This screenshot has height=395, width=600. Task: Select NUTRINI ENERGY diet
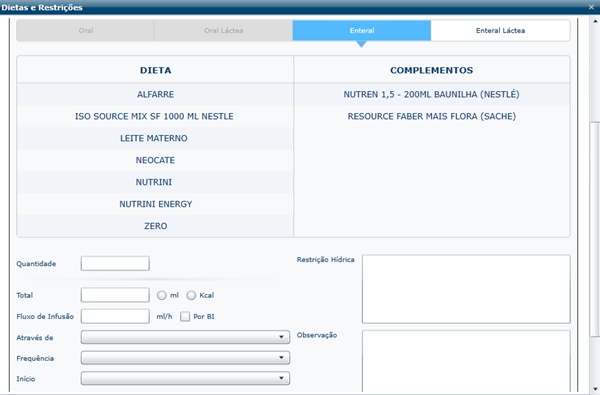click(x=155, y=204)
